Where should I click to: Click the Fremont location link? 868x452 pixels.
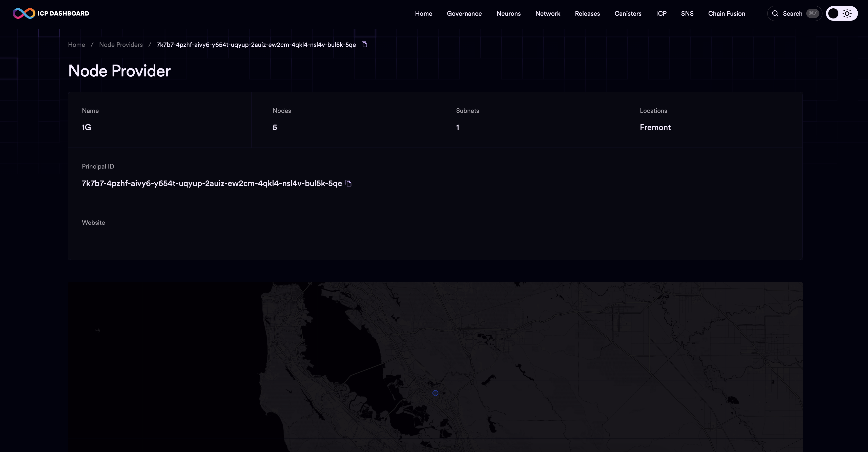point(655,127)
